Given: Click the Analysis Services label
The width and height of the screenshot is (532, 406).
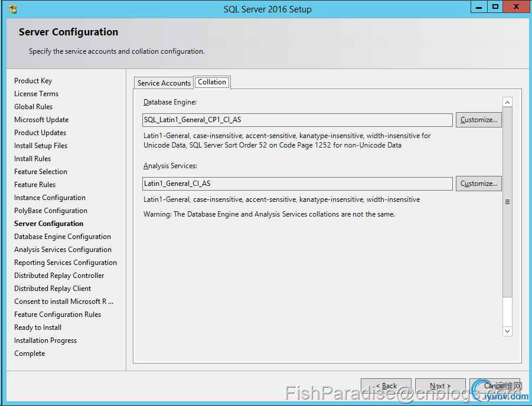Looking at the screenshot, I should 170,166.
